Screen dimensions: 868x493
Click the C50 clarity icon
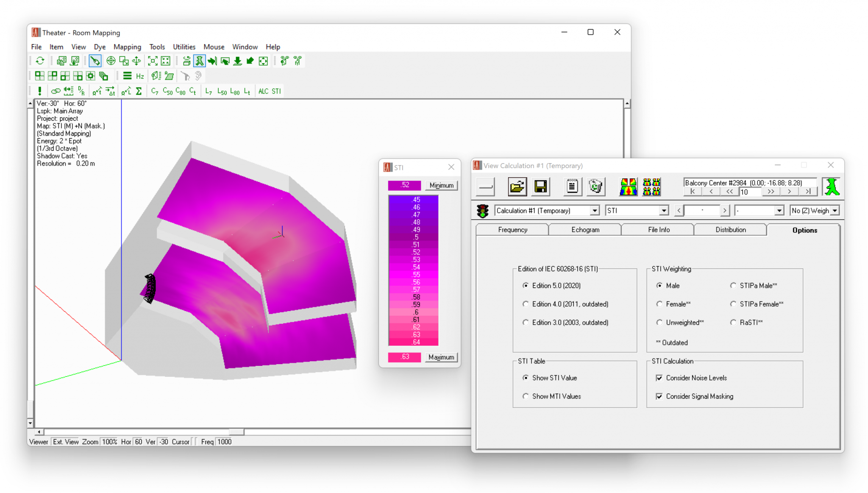167,91
